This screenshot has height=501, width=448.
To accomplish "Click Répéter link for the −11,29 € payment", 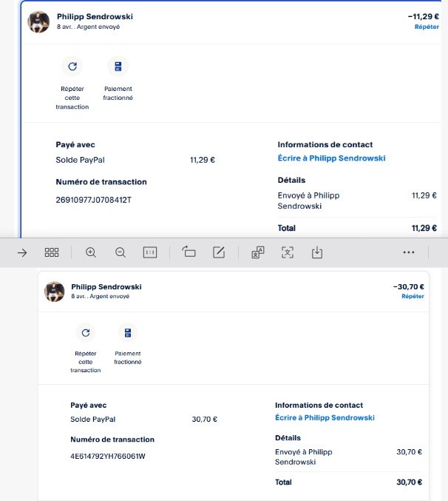I will pos(426,27).
